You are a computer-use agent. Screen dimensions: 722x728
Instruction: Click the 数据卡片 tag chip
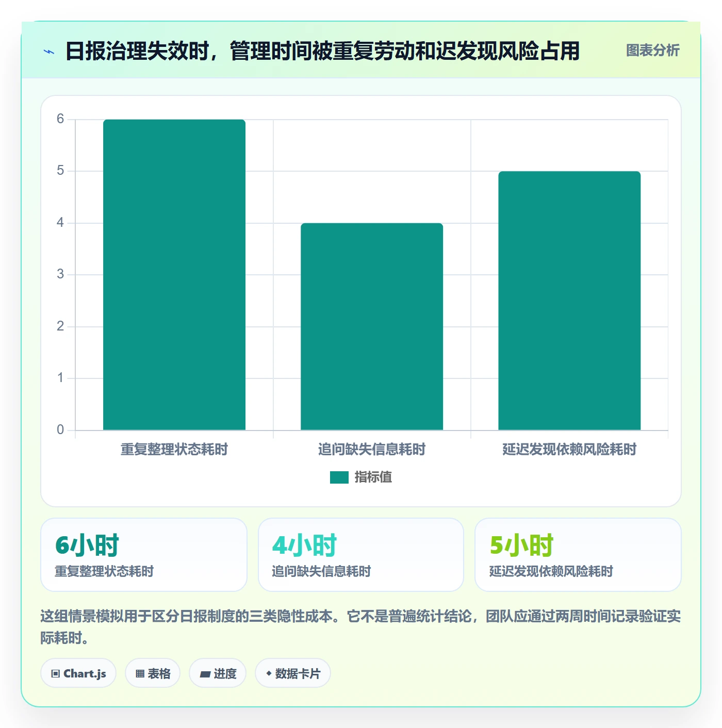292,673
